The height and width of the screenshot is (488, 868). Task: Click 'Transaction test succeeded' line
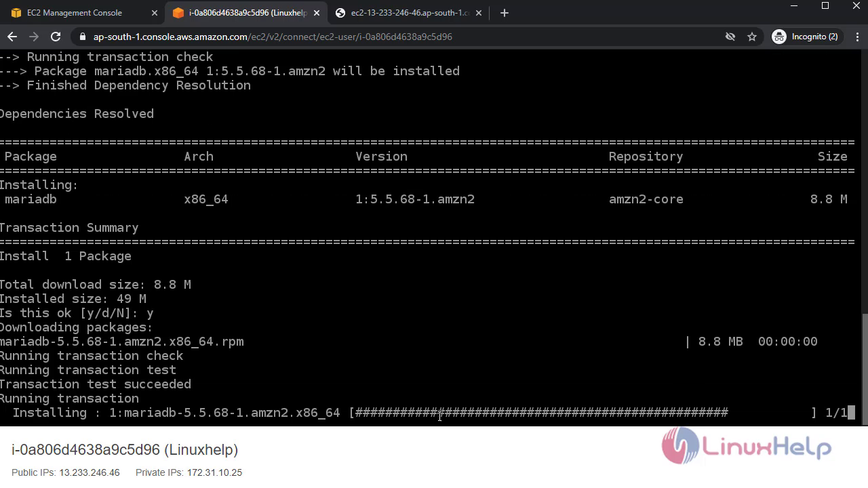[96, 384]
